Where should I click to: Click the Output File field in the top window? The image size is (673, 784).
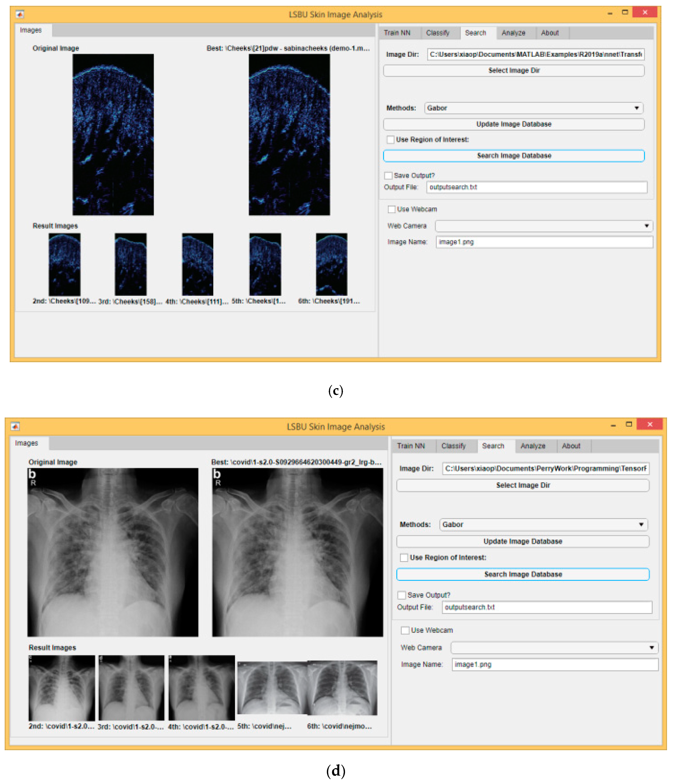pyautogui.click(x=536, y=187)
